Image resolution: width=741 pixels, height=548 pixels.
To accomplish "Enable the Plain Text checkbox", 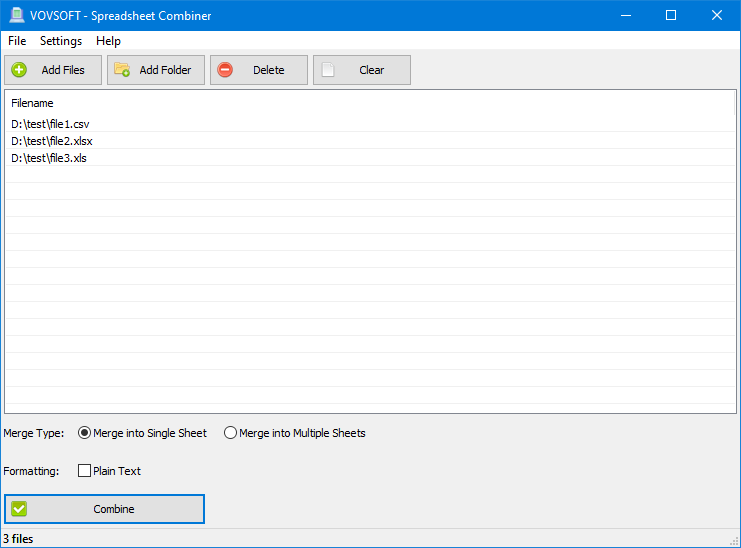I will tap(85, 471).
